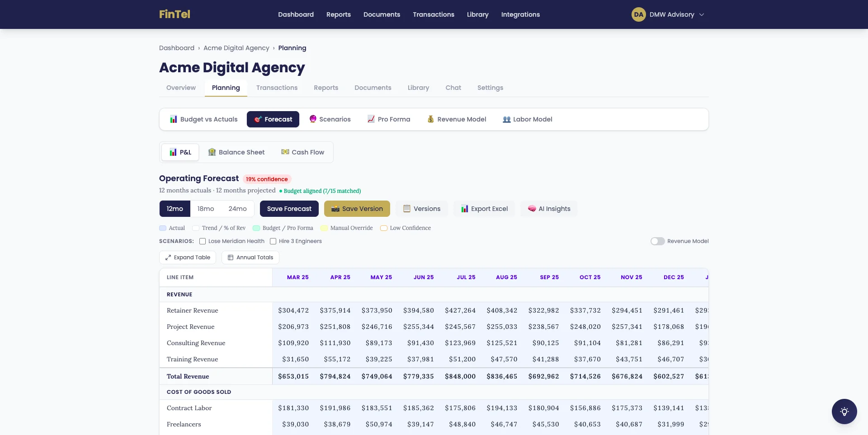The width and height of the screenshot is (868, 435).
Task: Click the AI Insights brain icon
Action: [x=532, y=209]
